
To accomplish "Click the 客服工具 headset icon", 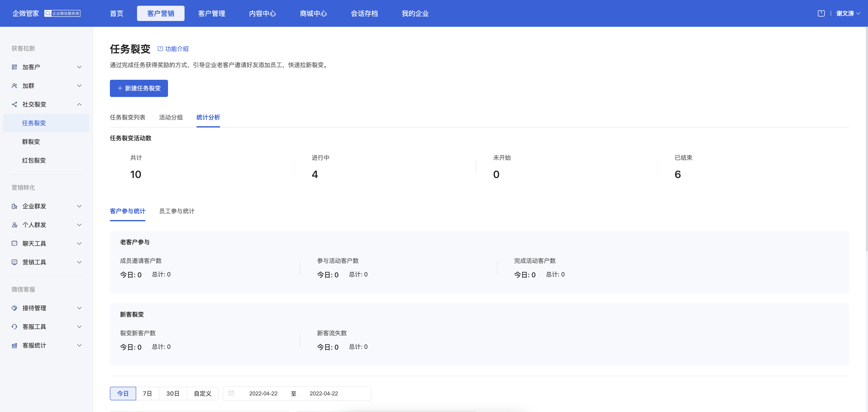I will coord(14,327).
